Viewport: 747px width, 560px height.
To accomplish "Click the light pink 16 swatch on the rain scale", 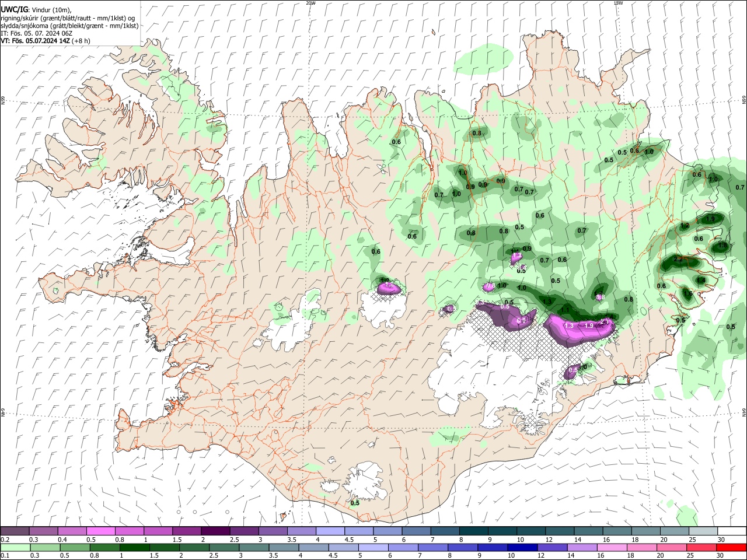I will point(612,547).
